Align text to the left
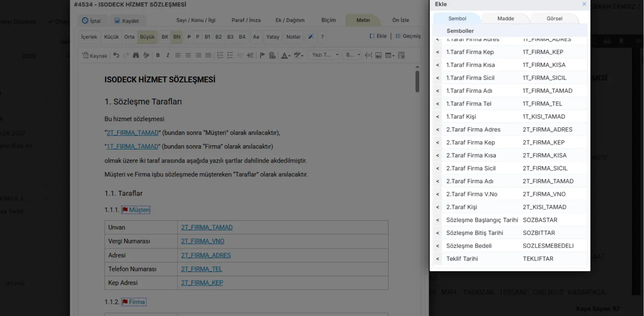644x316 pixels. [x=178, y=55]
